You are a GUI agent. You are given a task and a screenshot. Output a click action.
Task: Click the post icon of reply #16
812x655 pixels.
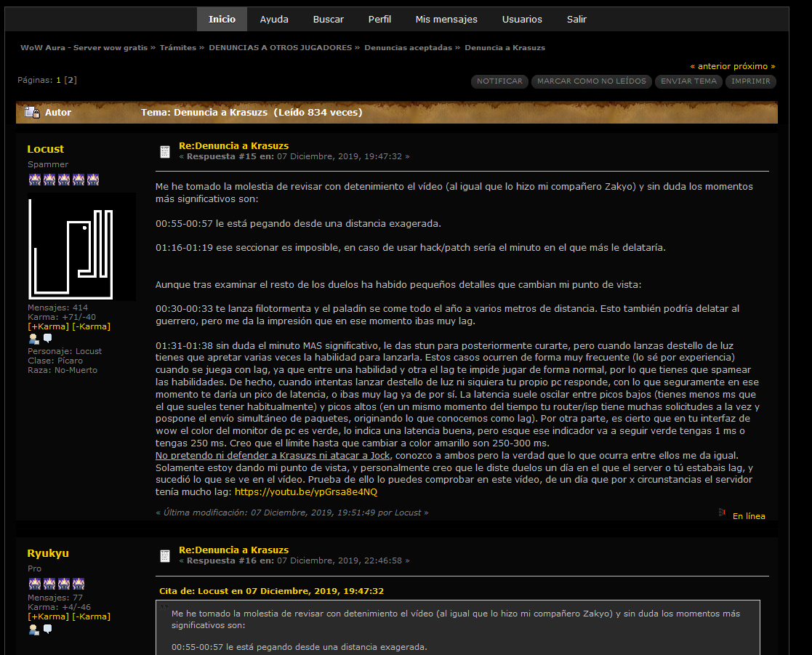tap(165, 556)
